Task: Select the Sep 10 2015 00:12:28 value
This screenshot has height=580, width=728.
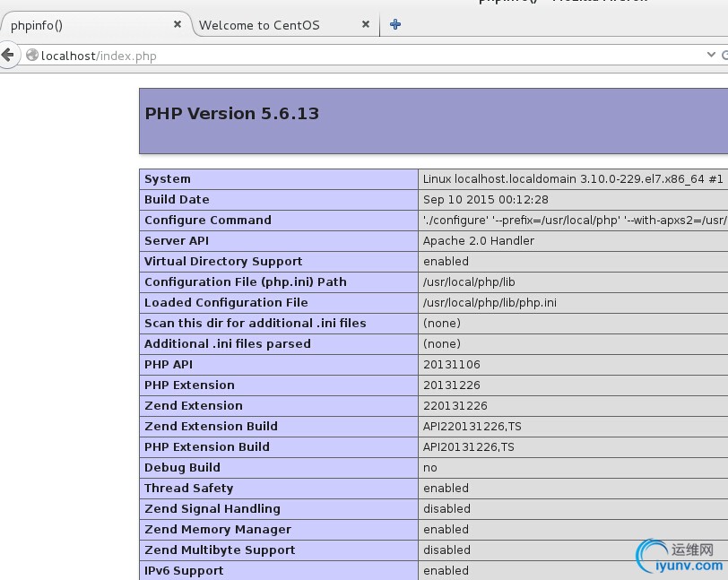Action: [x=486, y=200]
